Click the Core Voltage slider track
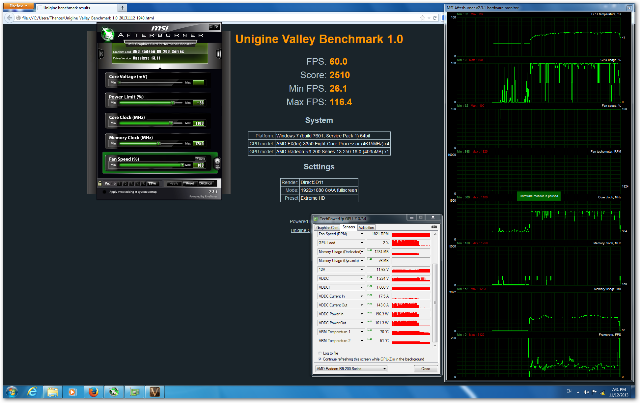 click(150, 83)
